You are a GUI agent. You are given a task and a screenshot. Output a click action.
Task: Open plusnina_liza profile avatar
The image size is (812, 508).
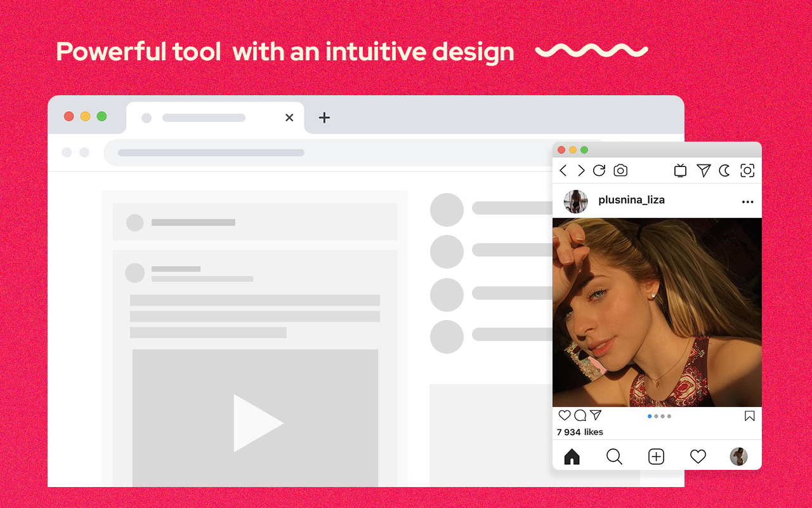tap(576, 201)
